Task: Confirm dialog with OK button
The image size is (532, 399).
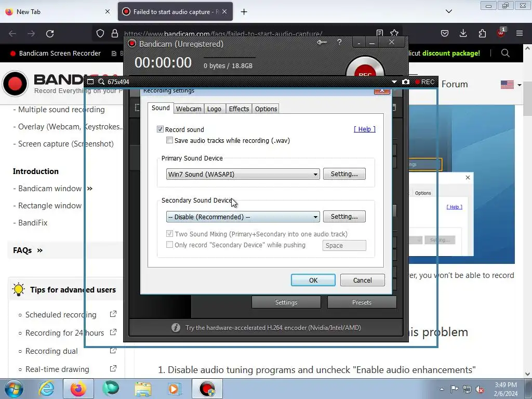Action: click(313, 280)
